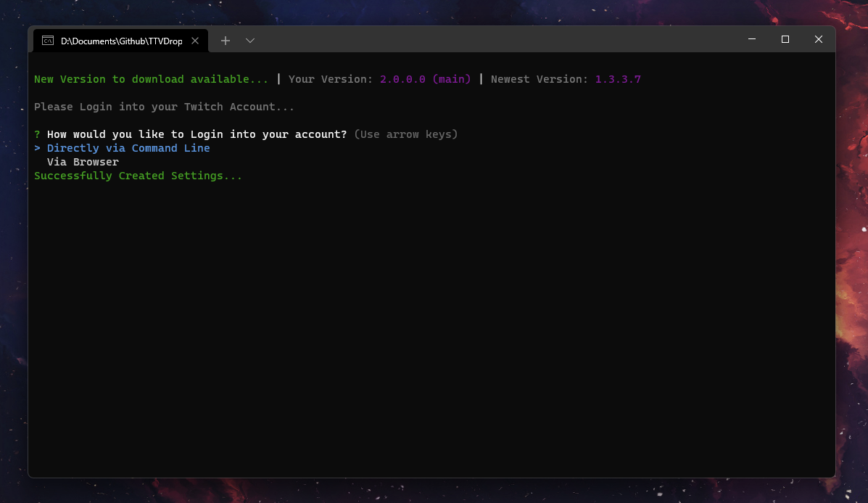Minimize the terminal window
Viewport: 868px width, 503px height.
[752, 39]
